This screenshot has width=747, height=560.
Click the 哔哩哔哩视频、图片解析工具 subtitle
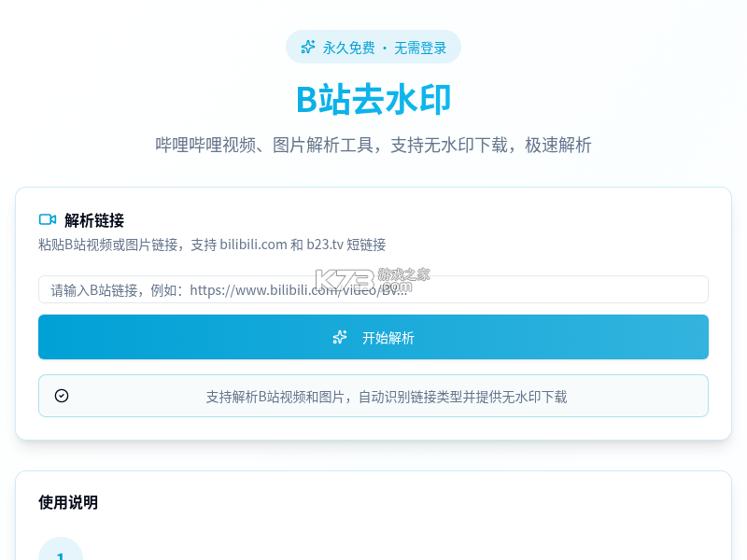coord(373,145)
